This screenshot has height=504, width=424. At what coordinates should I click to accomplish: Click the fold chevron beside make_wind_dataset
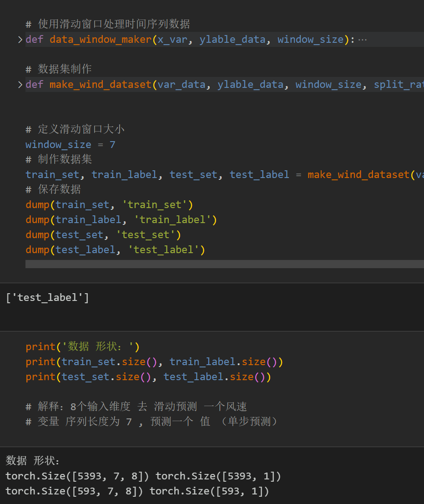pos(20,84)
